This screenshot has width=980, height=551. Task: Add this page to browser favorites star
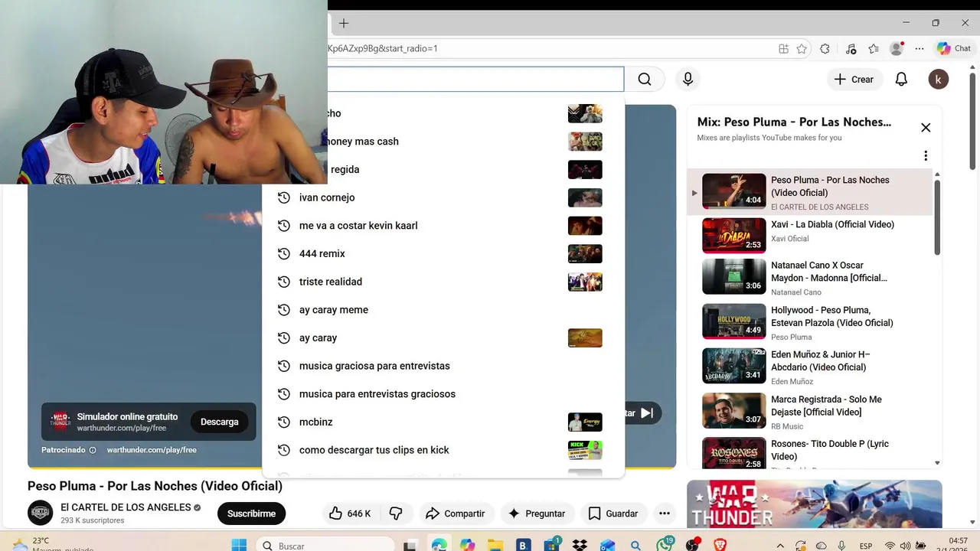(802, 48)
